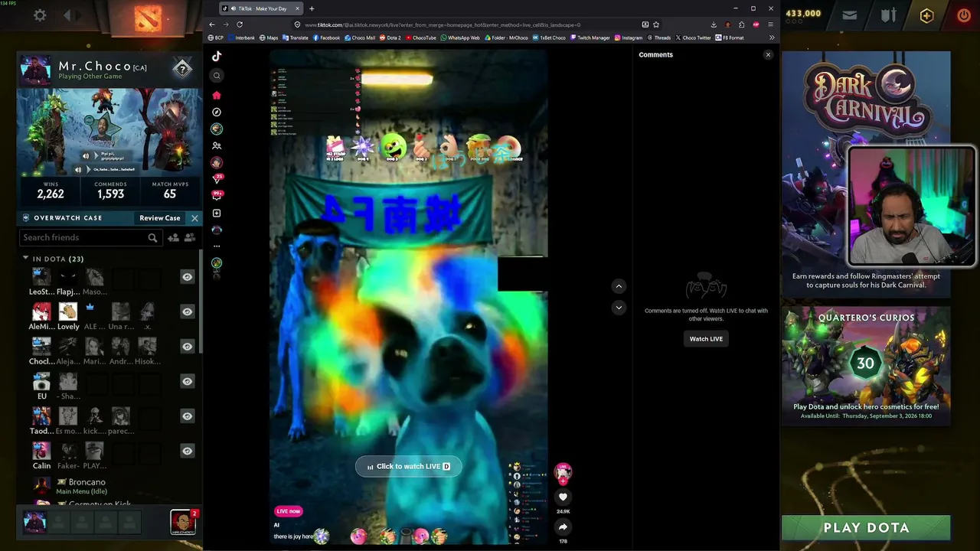Toggle spectate eye for Chocl... row

(187, 347)
